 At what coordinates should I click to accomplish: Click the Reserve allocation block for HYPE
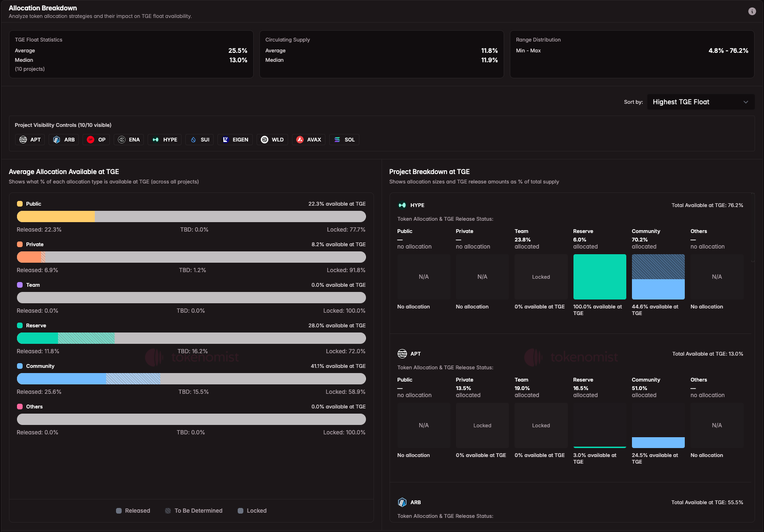[x=599, y=277]
